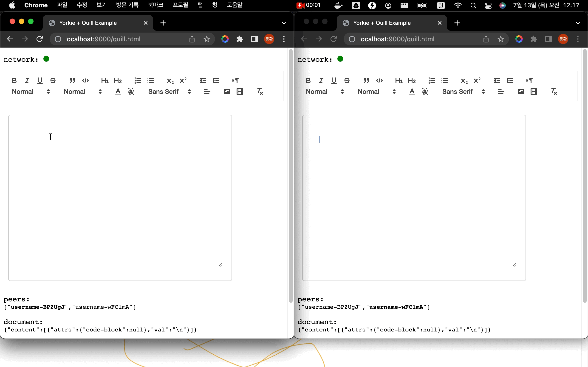This screenshot has width=588, height=367.
Task: Open the 북마크 menu in menu bar
Action: [x=155, y=5]
